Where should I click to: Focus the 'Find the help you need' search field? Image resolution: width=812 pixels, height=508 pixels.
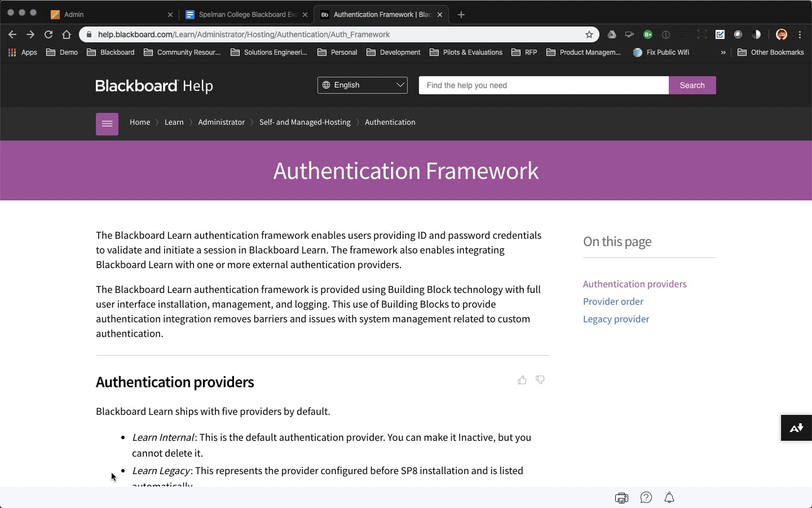pos(544,85)
